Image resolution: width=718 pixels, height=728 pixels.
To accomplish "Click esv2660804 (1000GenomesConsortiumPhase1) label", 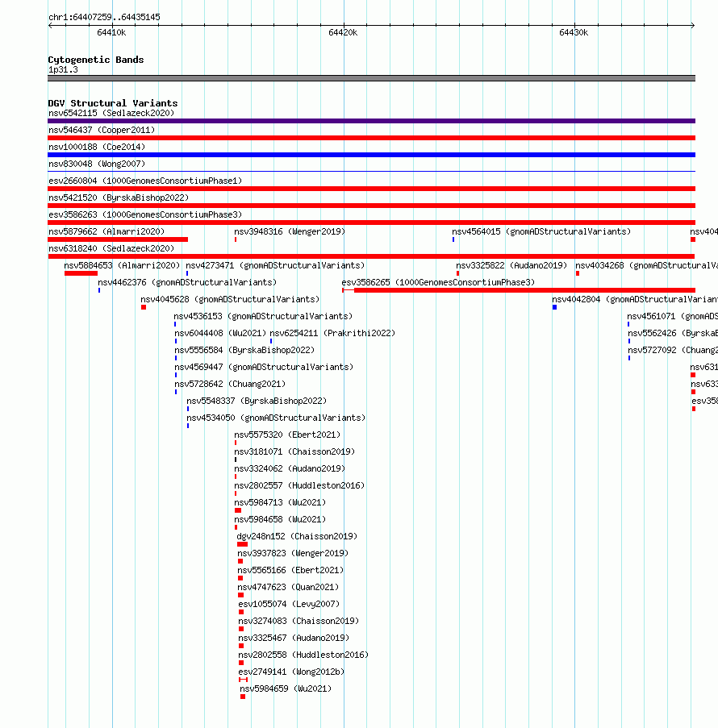I will point(145,181).
